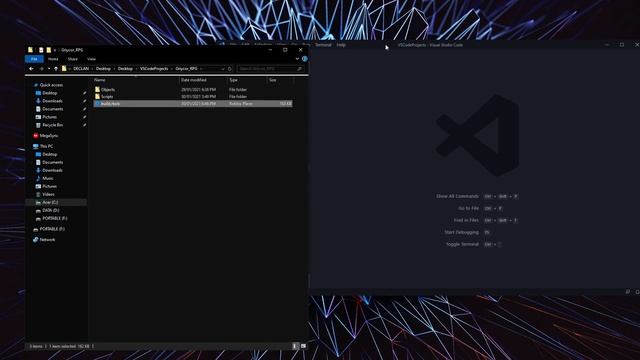Open the Share ribbon tab

73,59
